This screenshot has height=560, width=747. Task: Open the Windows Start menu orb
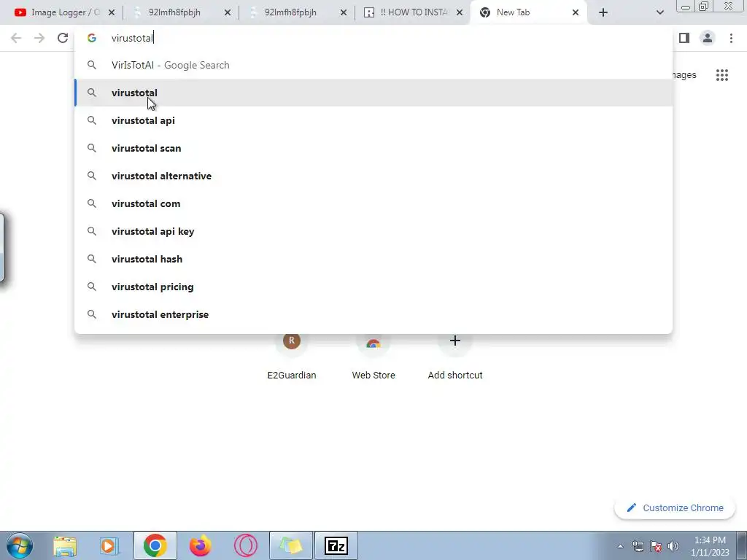[x=20, y=545]
